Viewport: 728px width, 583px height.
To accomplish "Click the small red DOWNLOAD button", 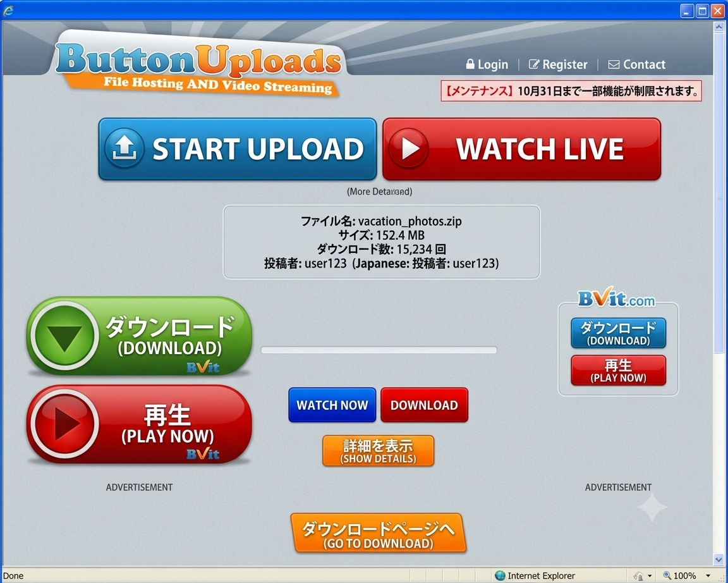I will [x=424, y=405].
